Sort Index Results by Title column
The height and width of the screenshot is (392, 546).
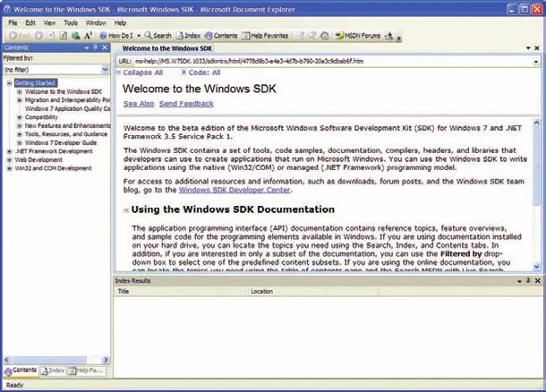(181, 292)
